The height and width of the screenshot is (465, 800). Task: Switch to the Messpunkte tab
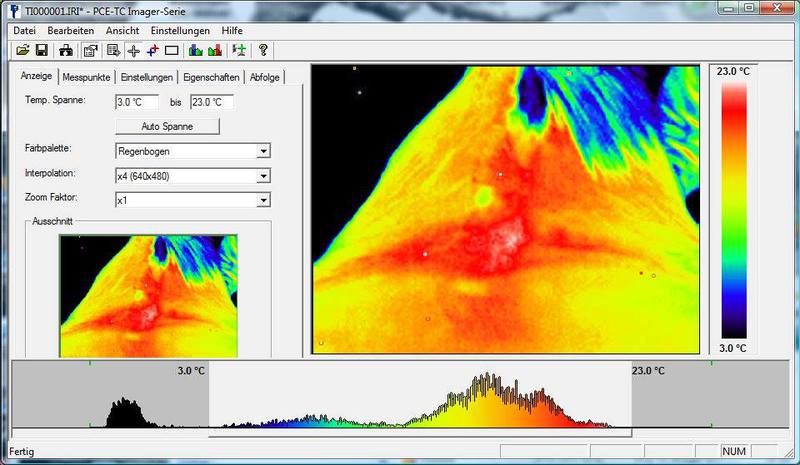(87, 77)
